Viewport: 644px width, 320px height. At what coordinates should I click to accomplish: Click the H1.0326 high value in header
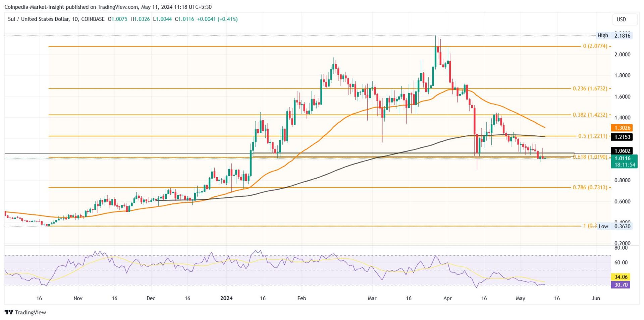pyautogui.click(x=140, y=19)
